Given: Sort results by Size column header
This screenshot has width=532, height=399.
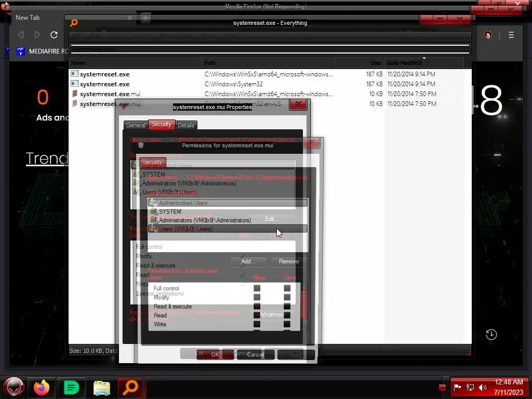Looking at the screenshot, I should (x=360, y=63).
